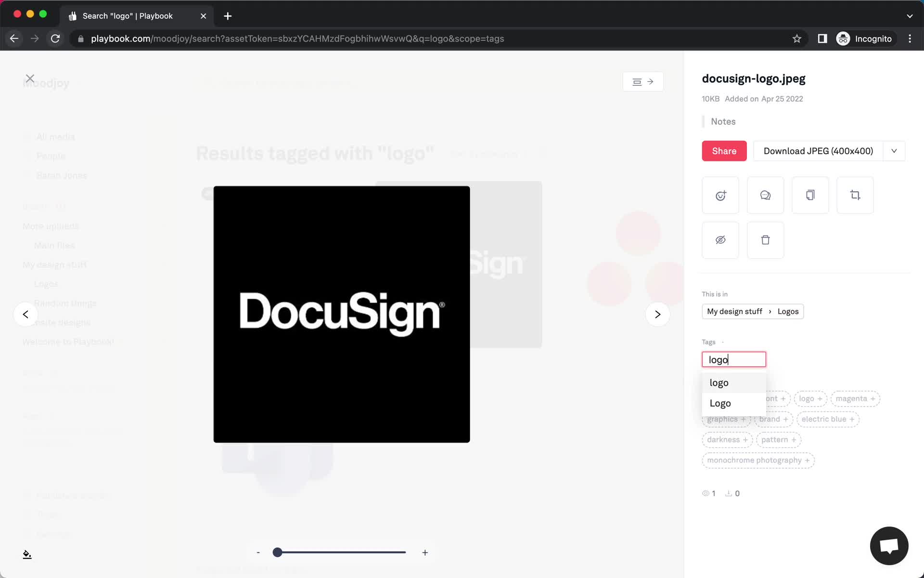Click the download count indicator

(x=732, y=493)
